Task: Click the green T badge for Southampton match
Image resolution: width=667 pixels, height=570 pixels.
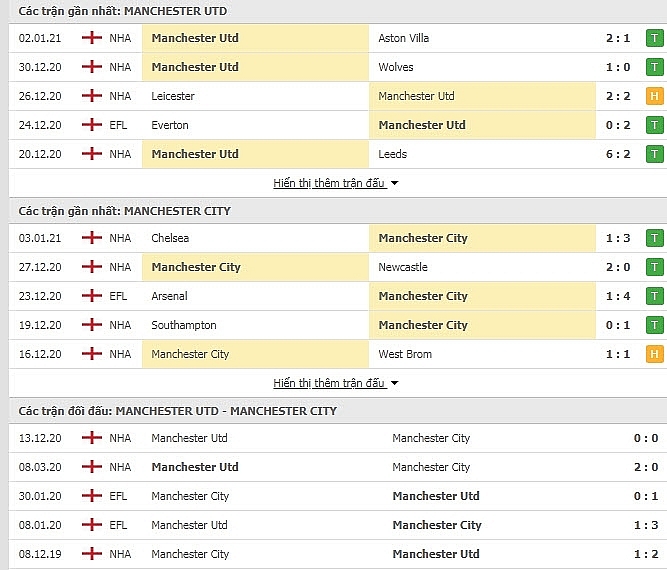Action: [655, 325]
